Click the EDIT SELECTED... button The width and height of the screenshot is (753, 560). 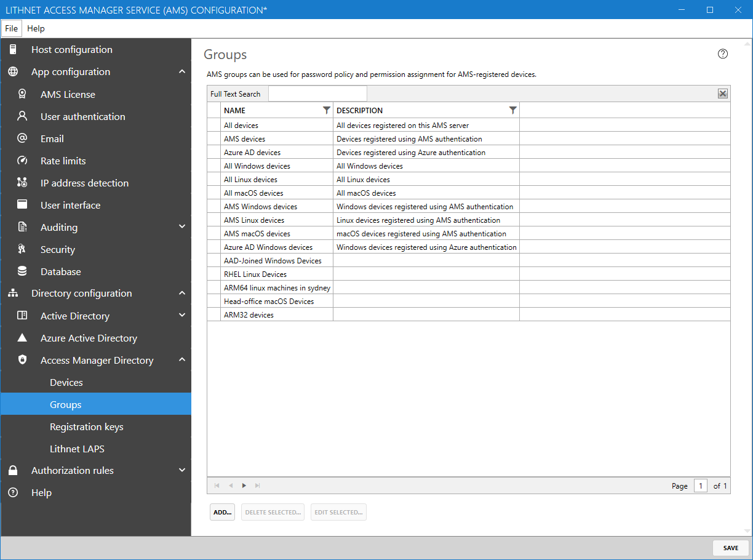pyautogui.click(x=338, y=512)
